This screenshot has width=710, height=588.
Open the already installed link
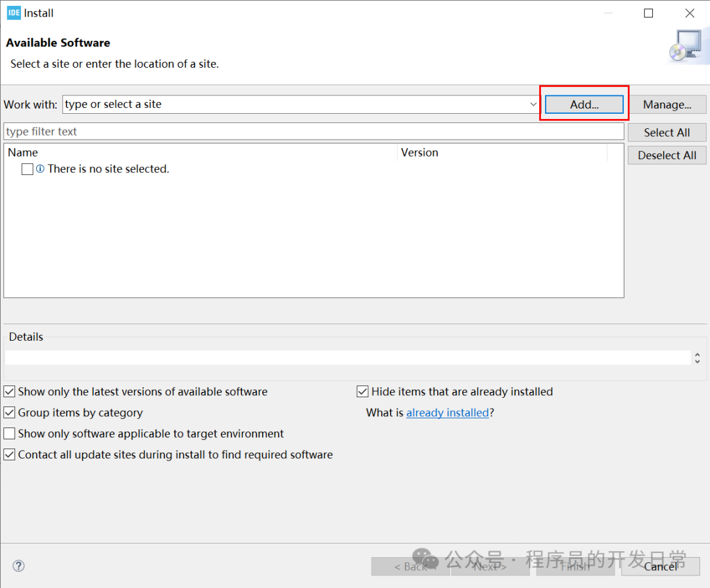click(448, 412)
